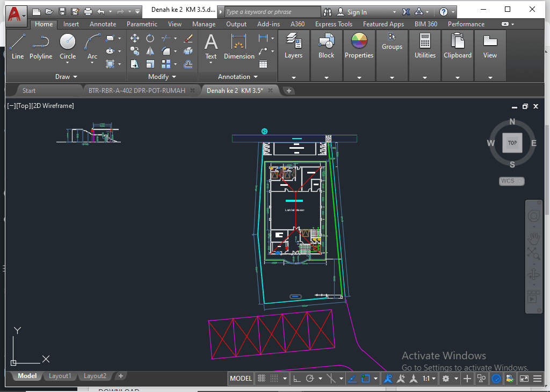This screenshot has width=550, height=392.
Task: Open the Utilities calculator icon
Action: 425,42
